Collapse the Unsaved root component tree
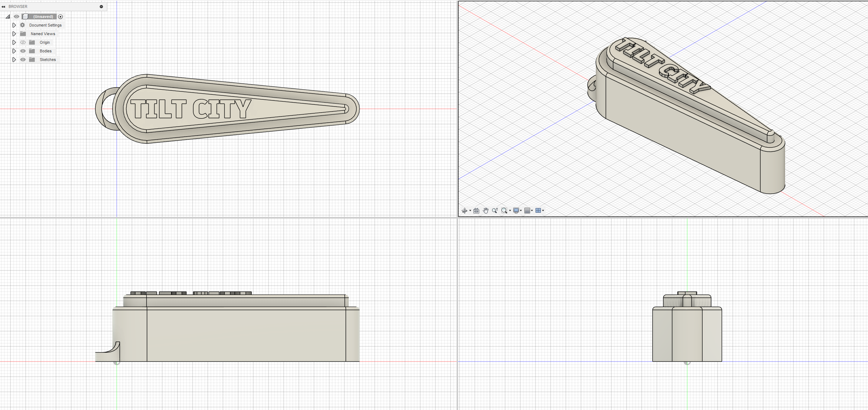Screen dimensions: 868x410 point(8,17)
